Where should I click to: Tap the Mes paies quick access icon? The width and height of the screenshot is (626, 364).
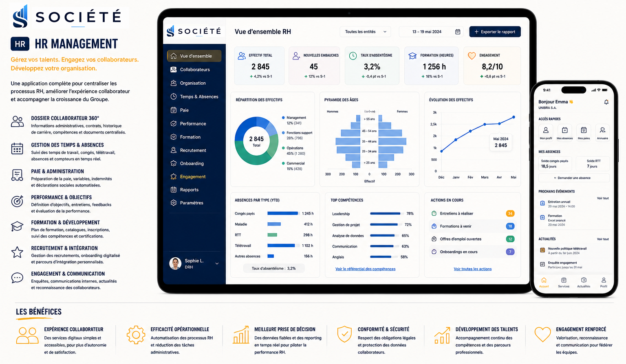coord(584,131)
